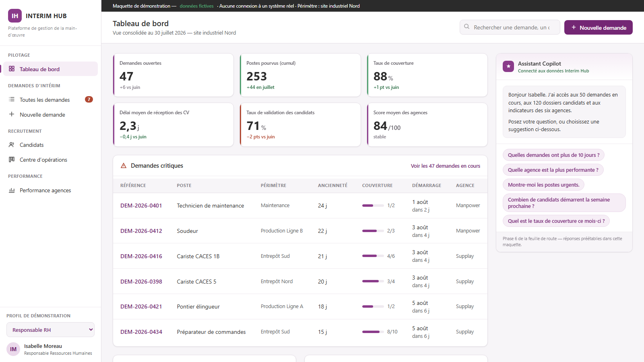Screen dimensions: 644x362
Task: Open reference DEM-2026-0421
Action: [x=141, y=306]
